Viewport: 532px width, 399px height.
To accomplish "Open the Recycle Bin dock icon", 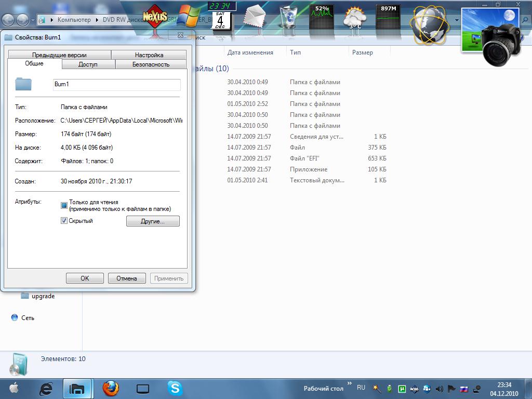I will coord(288,16).
